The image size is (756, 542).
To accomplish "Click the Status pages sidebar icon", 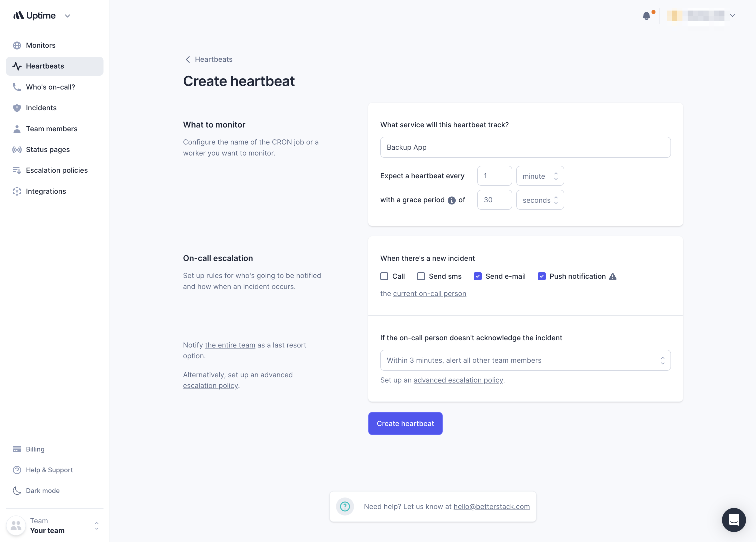I will click(x=17, y=149).
